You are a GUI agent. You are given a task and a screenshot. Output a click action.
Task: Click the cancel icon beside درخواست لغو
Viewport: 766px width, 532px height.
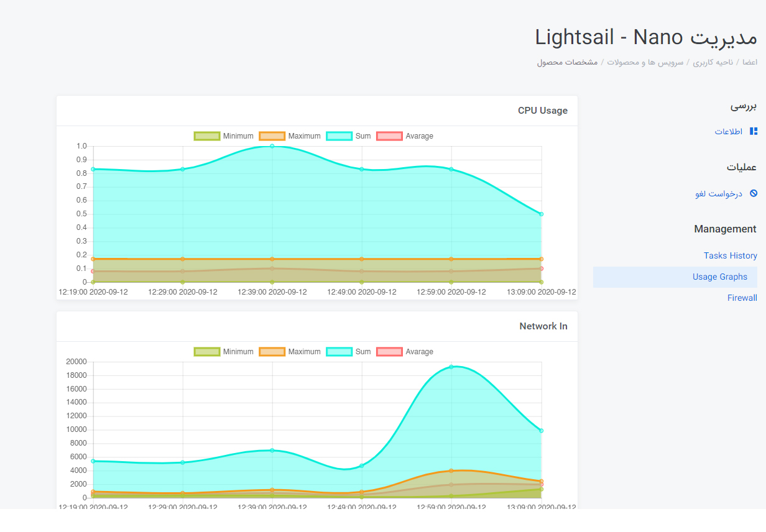[754, 193]
